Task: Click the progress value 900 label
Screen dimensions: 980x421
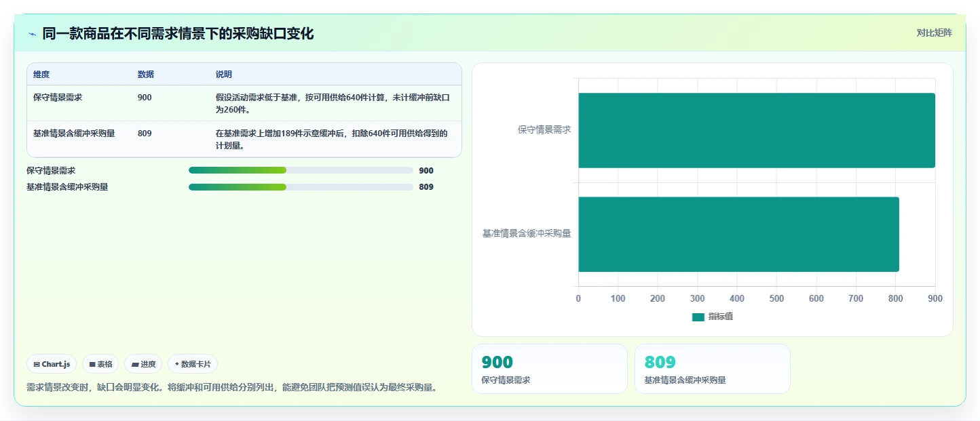Action: [426, 171]
